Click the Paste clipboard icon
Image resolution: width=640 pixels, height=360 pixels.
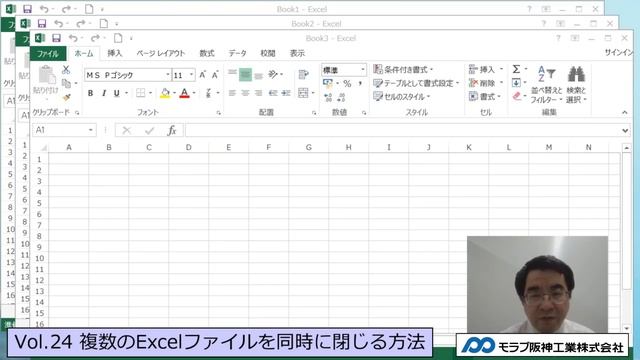(47, 75)
